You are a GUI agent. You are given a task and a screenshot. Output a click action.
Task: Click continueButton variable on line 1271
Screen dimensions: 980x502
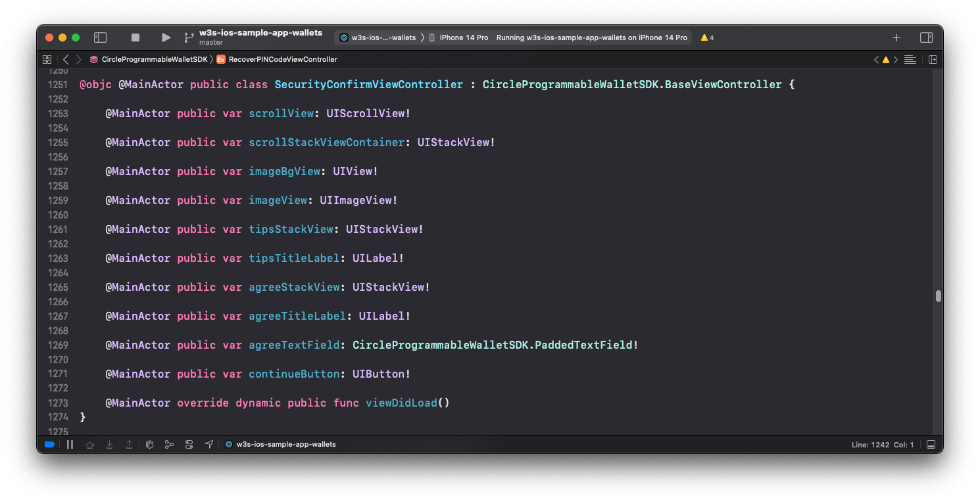tap(294, 374)
